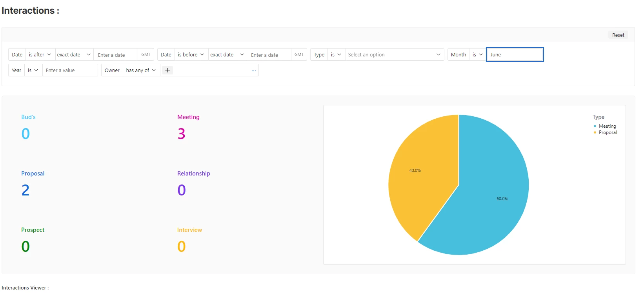
Task: Click the Meeting count value 3
Action: (x=181, y=134)
